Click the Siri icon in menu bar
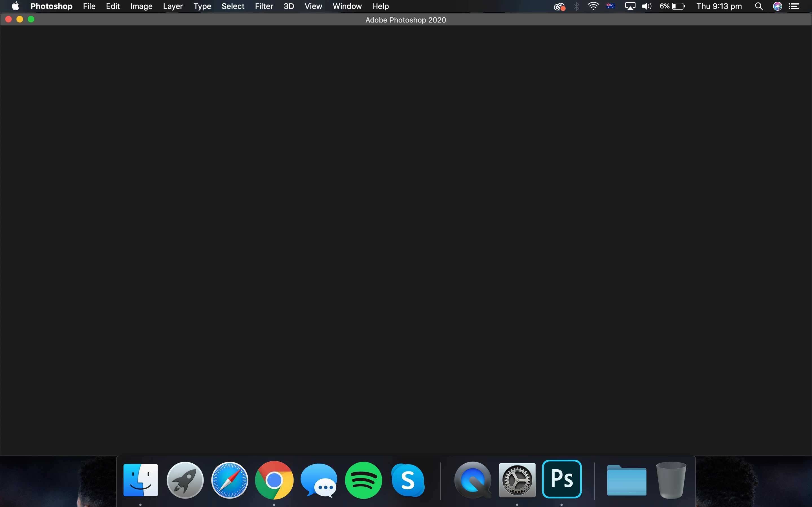Image resolution: width=812 pixels, height=507 pixels. [x=777, y=6]
